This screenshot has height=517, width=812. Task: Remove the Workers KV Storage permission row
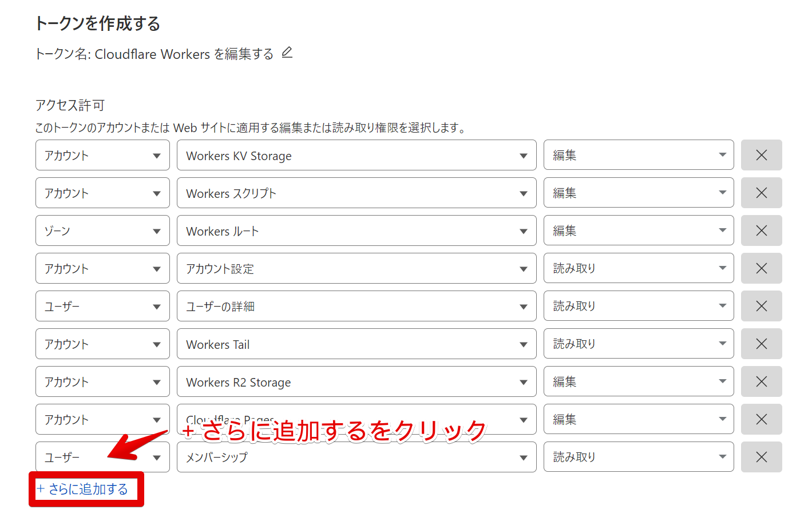(x=761, y=155)
